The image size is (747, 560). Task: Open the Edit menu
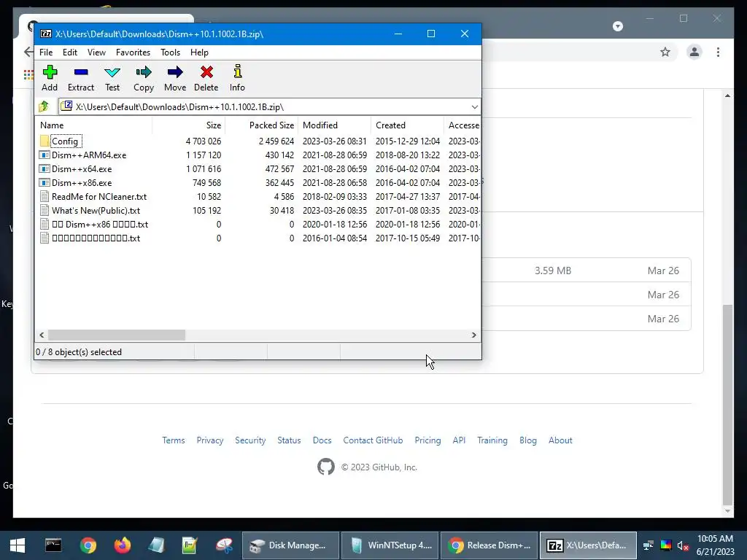(70, 52)
